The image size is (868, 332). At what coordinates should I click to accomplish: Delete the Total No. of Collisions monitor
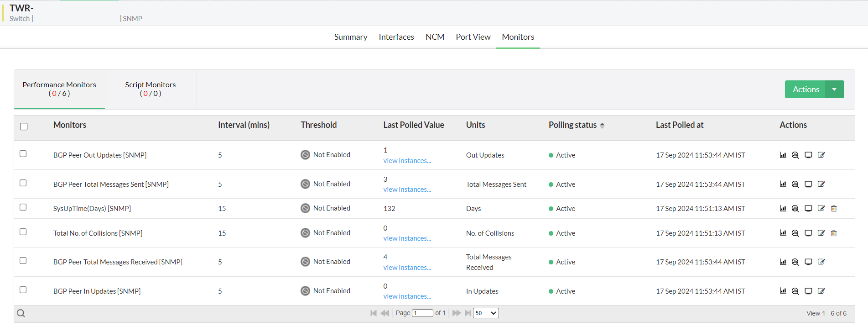tap(834, 233)
